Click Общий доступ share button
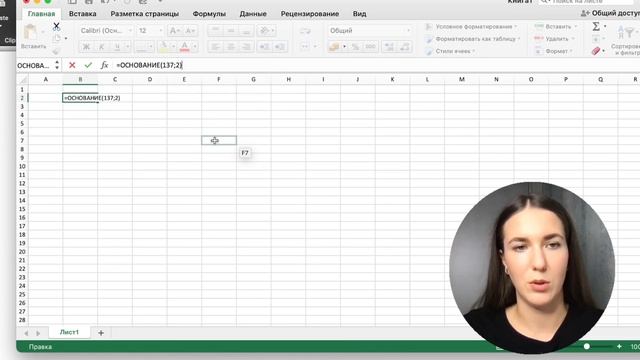This screenshot has height=360, width=640. [610, 13]
